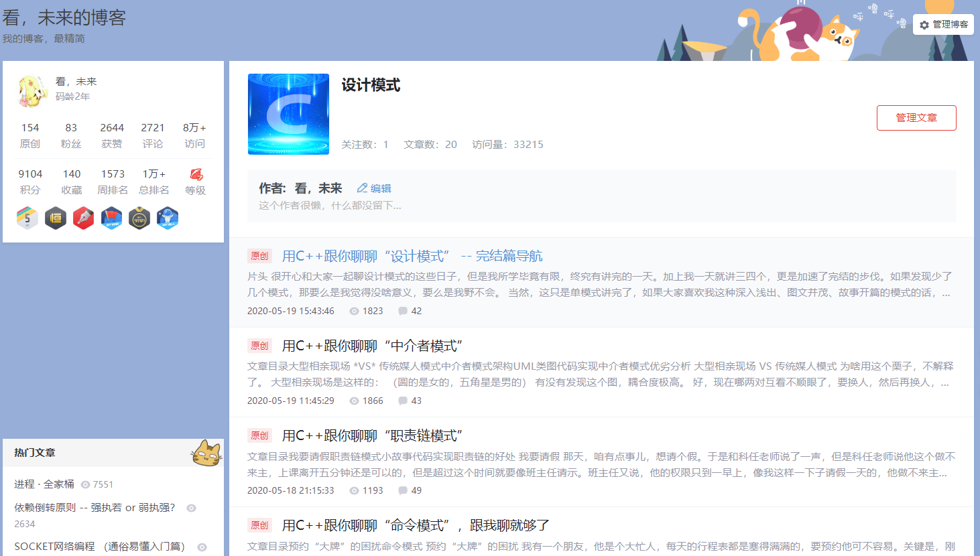Click the 热门文章 section heading
Screen dimensions: 980x556
[35, 453]
